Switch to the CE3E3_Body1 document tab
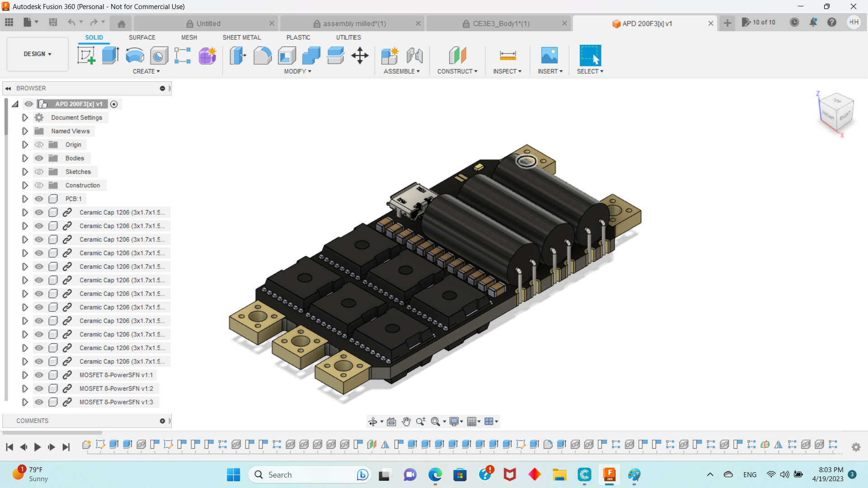Image resolution: width=868 pixels, height=488 pixels. (500, 23)
